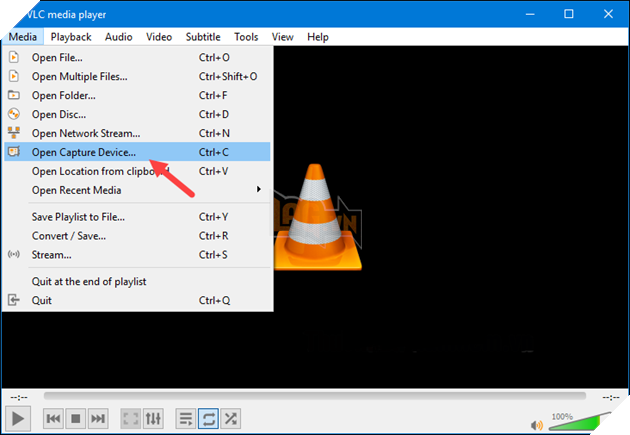Image resolution: width=630 pixels, height=435 pixels.
Task: Open the Media menu
Action: pyautogui.click(x=22, y=37)
